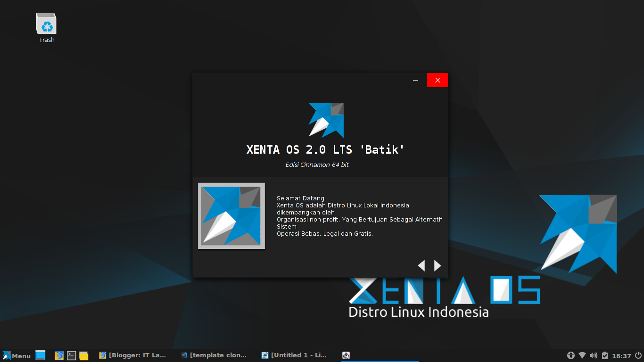Open the Trash icon on the desktop

pyautogui.click(x=46, y=28)
